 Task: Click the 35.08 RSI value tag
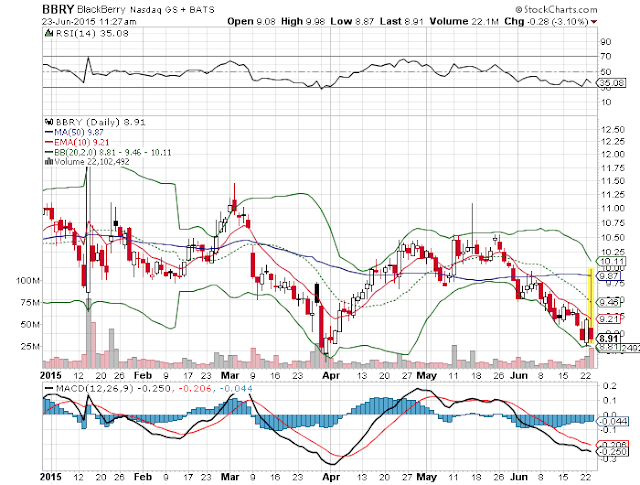611,83
